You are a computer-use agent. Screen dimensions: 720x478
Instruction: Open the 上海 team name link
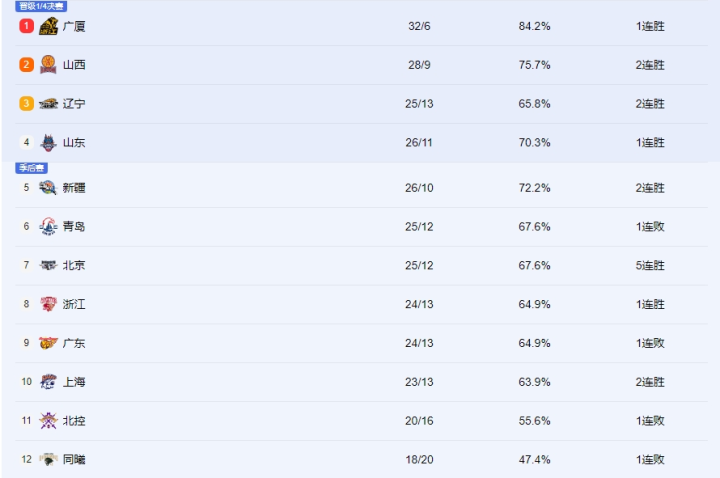click(x=74, y=382)
